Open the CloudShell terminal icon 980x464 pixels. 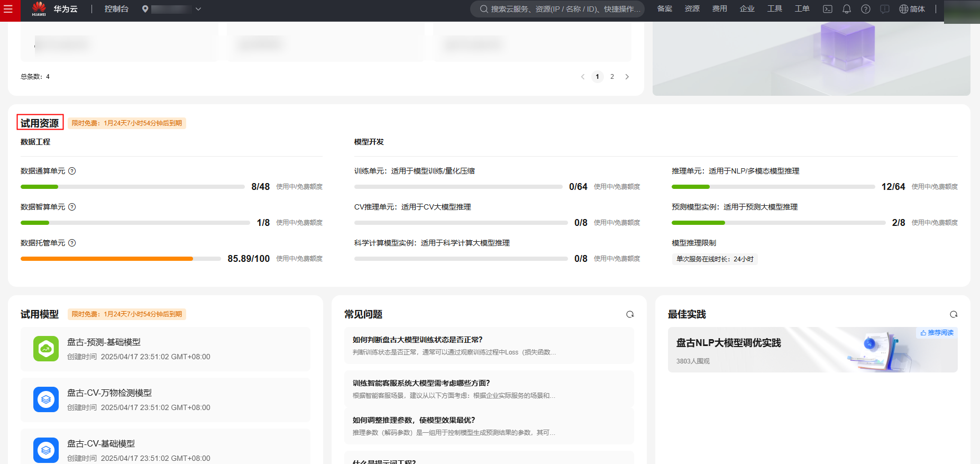[x=828, y=9]
